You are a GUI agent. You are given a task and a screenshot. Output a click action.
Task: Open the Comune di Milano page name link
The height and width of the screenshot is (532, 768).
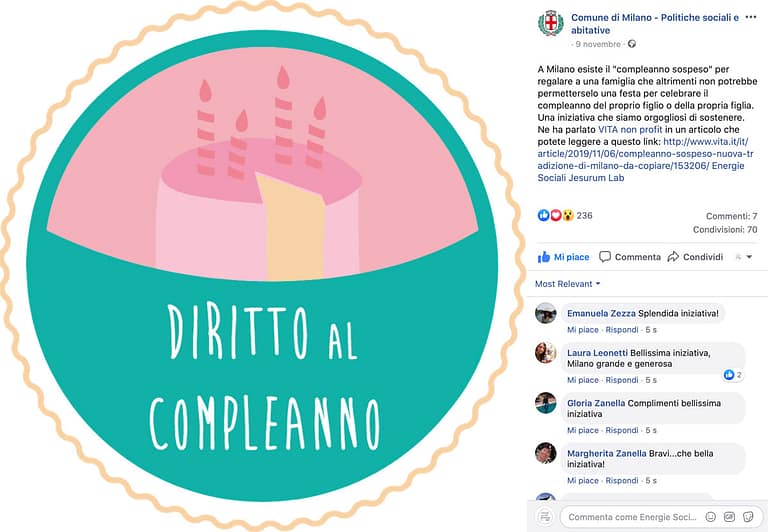[655, 24]
